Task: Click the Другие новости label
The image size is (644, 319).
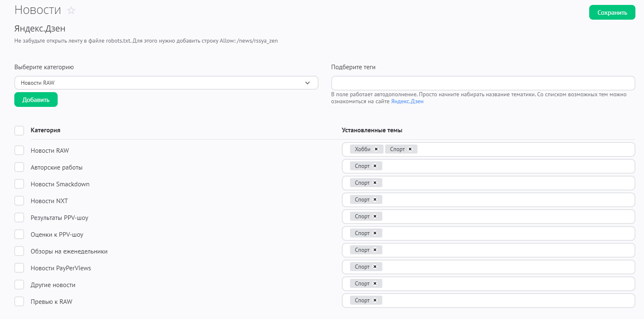Action: (x=53, y=285)
